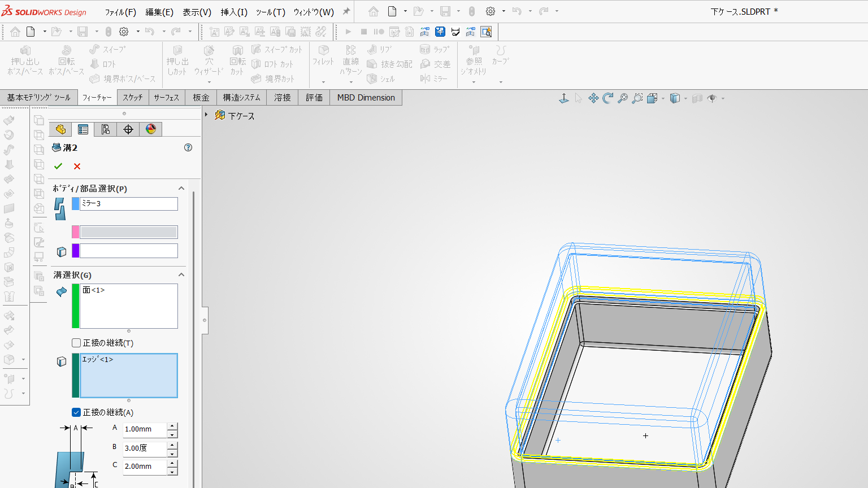Click 抜き勾配 draft tool
868x488 pixels.
[390, 64]
